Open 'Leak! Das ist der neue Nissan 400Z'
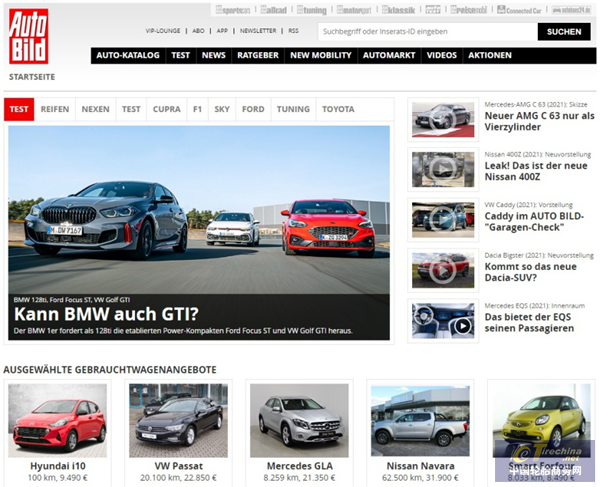 536,171
